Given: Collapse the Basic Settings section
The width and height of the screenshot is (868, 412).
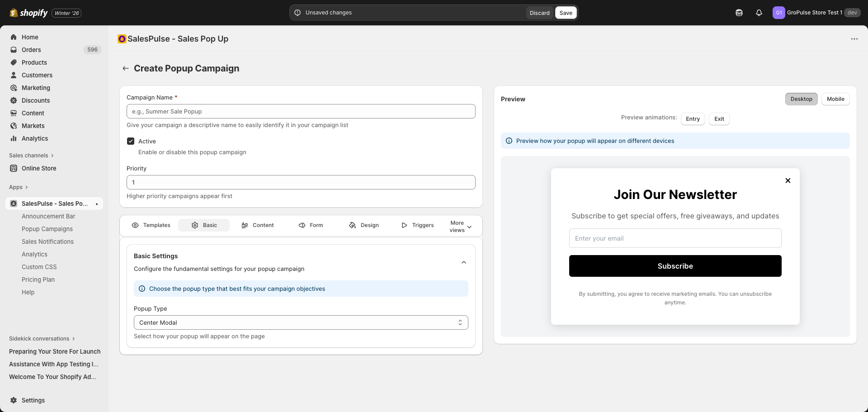Looking at the screenshot, I should [x=463, y=262].
